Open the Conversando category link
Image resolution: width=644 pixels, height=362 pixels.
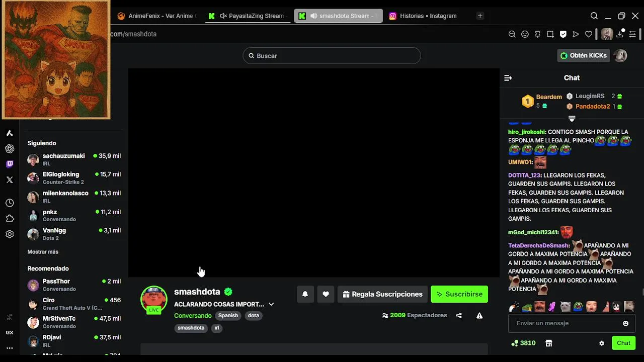point(193,316)
